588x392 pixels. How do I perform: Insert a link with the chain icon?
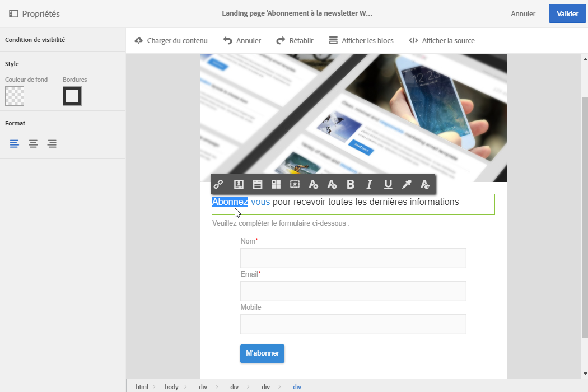[x=218, y=184]
